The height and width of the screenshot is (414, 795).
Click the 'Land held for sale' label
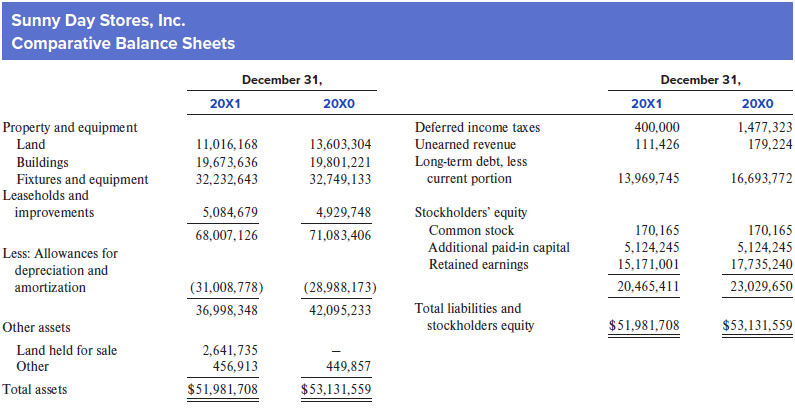[x=67, y=350]
